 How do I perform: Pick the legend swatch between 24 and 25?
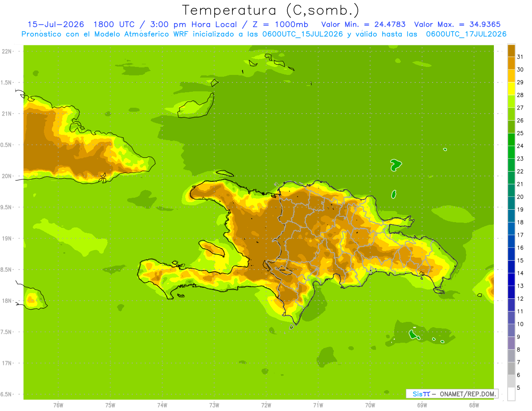click(x=511, y=139)
